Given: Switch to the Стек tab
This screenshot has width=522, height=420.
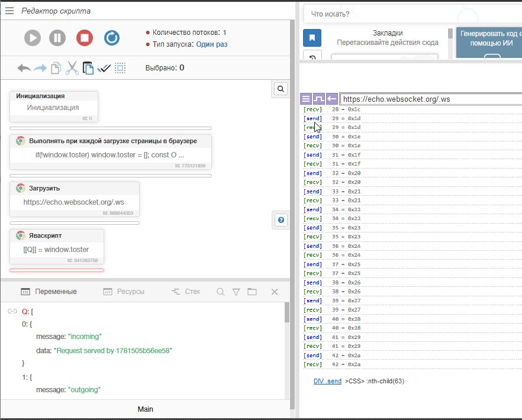Looking at the screenshot, I should point(186,292).
